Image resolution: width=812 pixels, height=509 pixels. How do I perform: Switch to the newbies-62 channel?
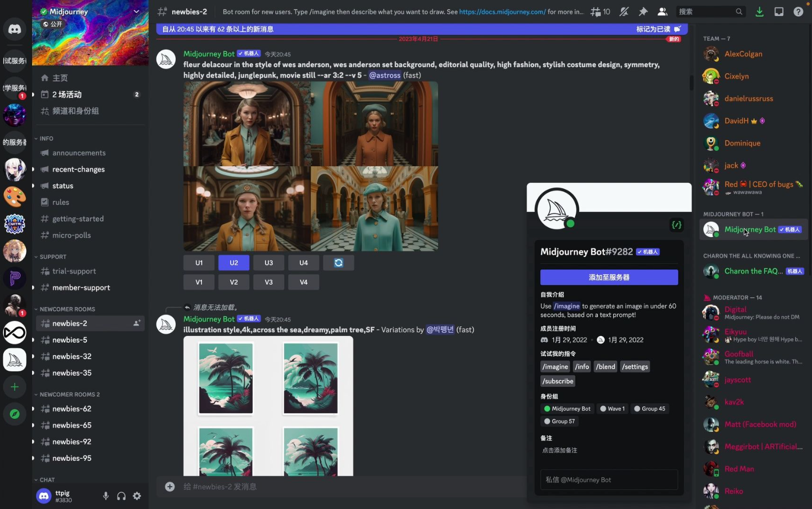pyautogui.click(x=90, y=409)
